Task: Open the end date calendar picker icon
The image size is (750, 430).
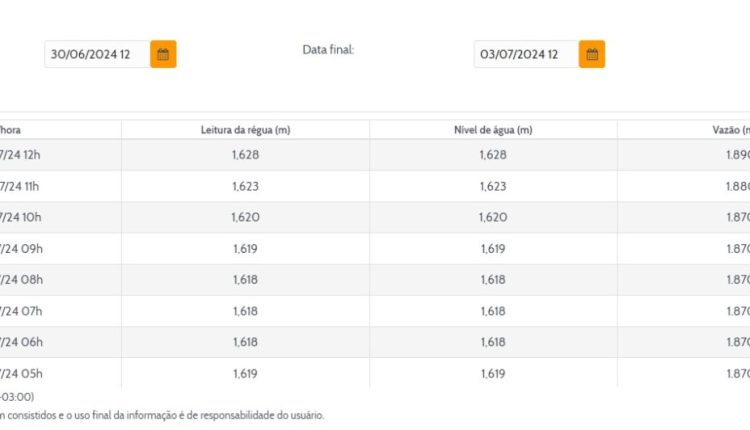Action: [592, 54]
